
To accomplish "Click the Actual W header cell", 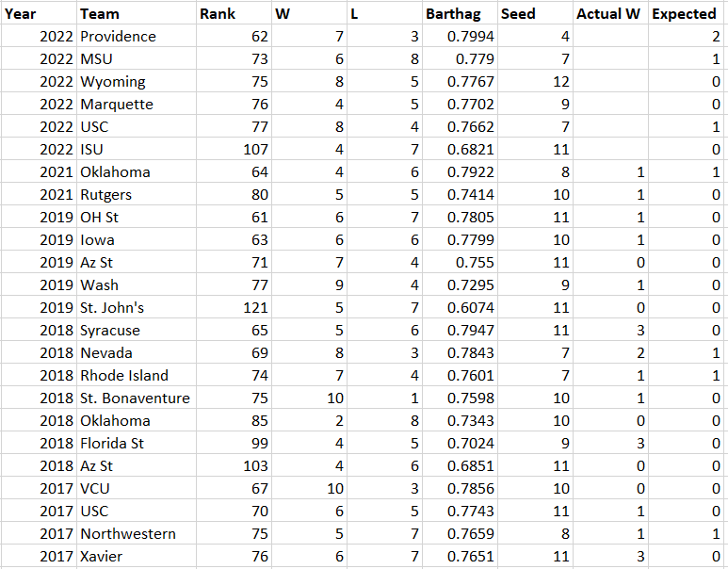I will click(610, 14).
